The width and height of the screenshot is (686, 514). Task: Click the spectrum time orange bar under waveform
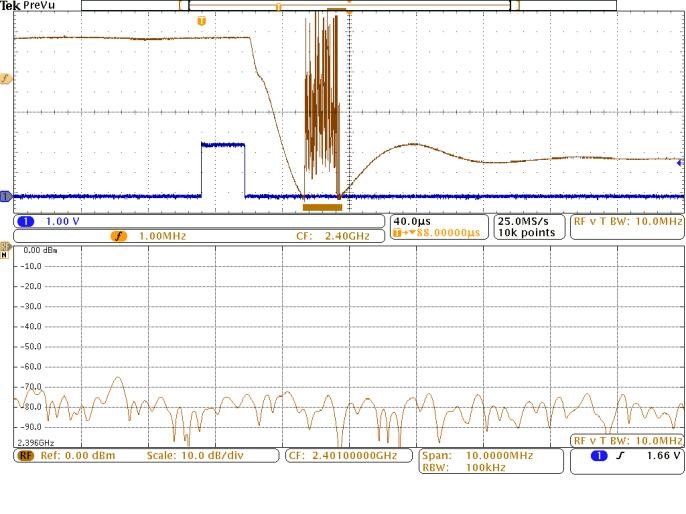322,207
